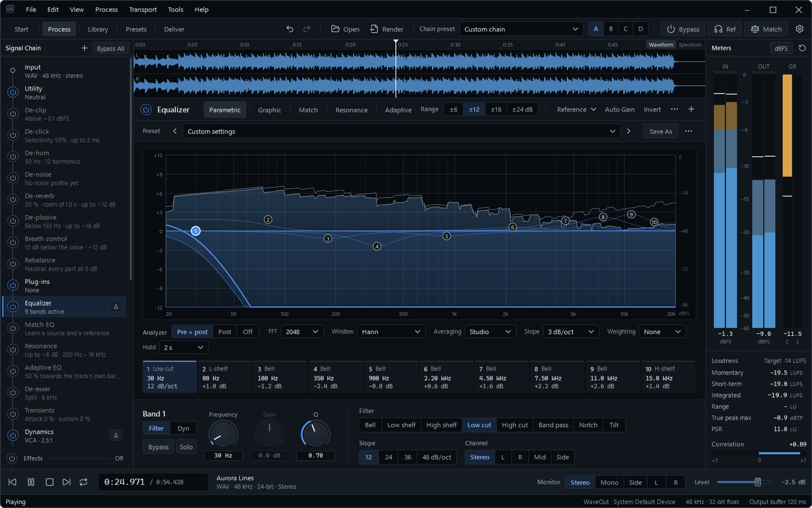812x508 pixels.
Task: Adjust the monitor Level slider
Action: pos(744,482)
